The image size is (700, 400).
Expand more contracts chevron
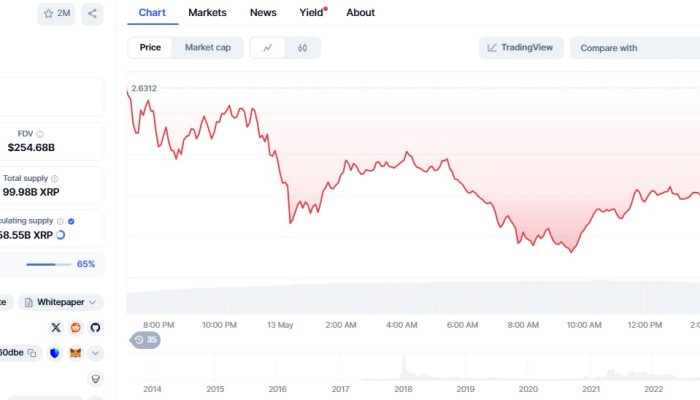click(96, 353)
